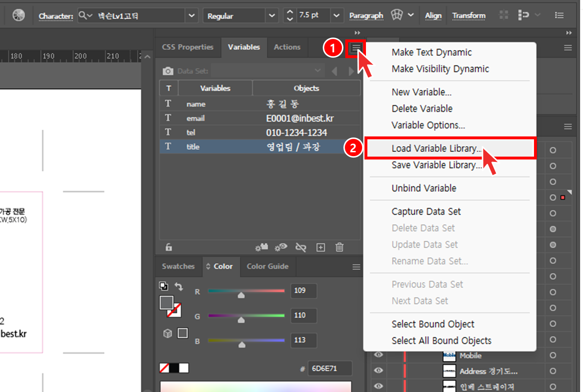Click the Paragraph link in control bar
Image resolution: width=583 pixels, height=392 pixels.
coord(366,16)
